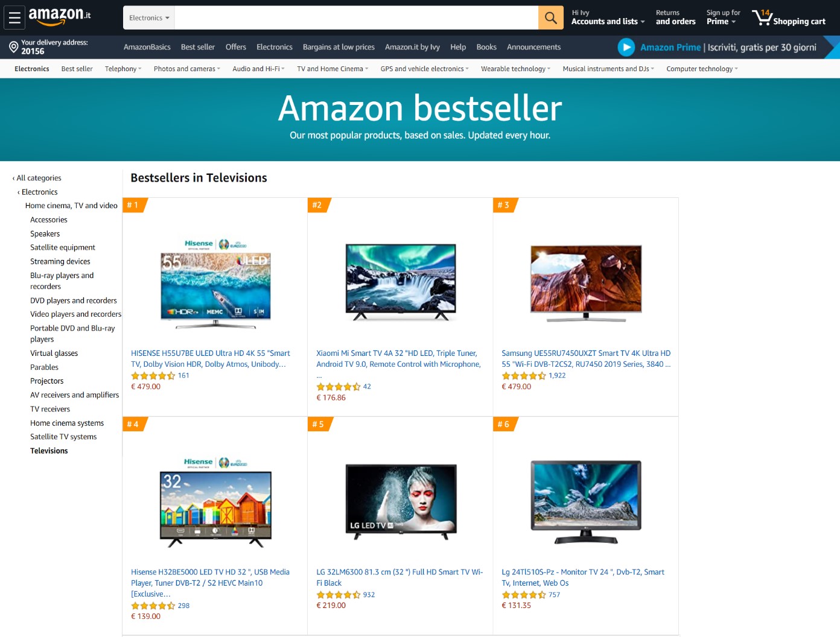
Task: Open the Offers nav item
Action: coord(235,47)
